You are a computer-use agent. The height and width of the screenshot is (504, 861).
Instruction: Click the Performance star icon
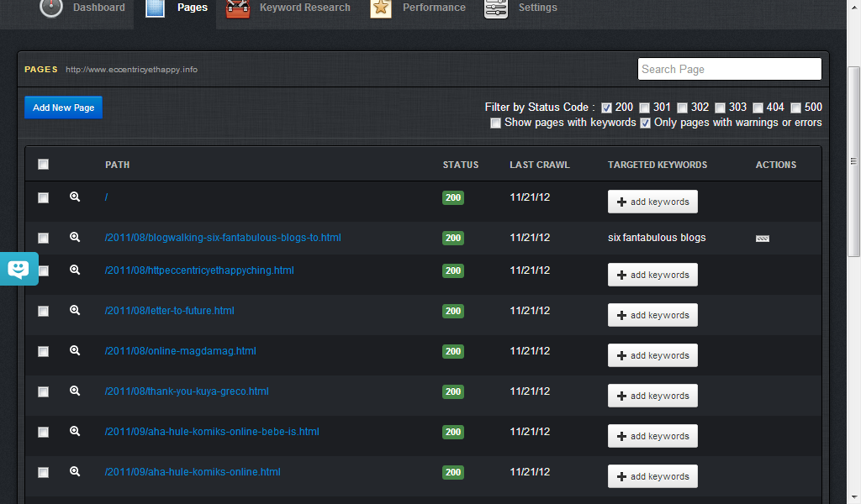[381, 8]
